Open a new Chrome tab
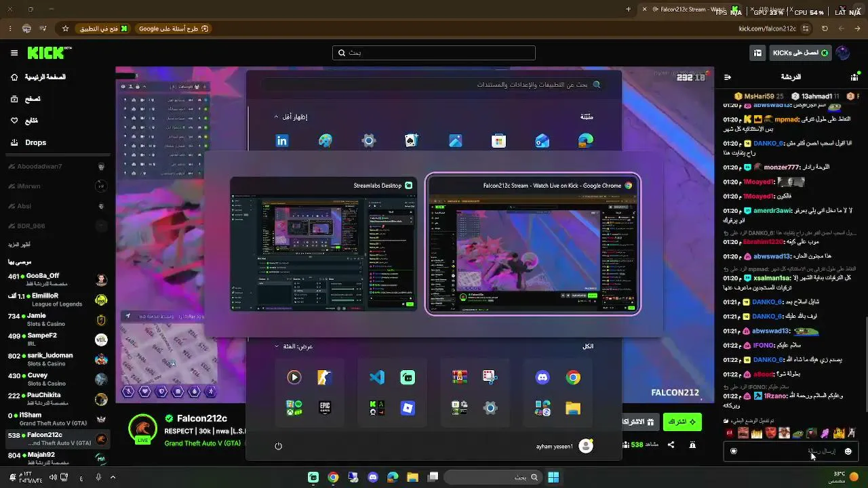Image resolution: width=868 pixels, height=488 pixels. 628,9
